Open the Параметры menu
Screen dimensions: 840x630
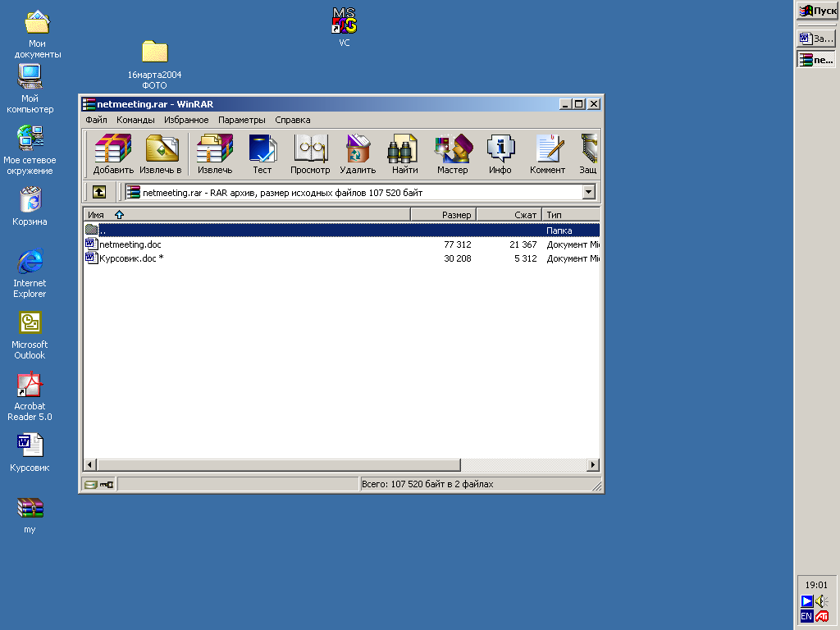[x=242, y=120]
